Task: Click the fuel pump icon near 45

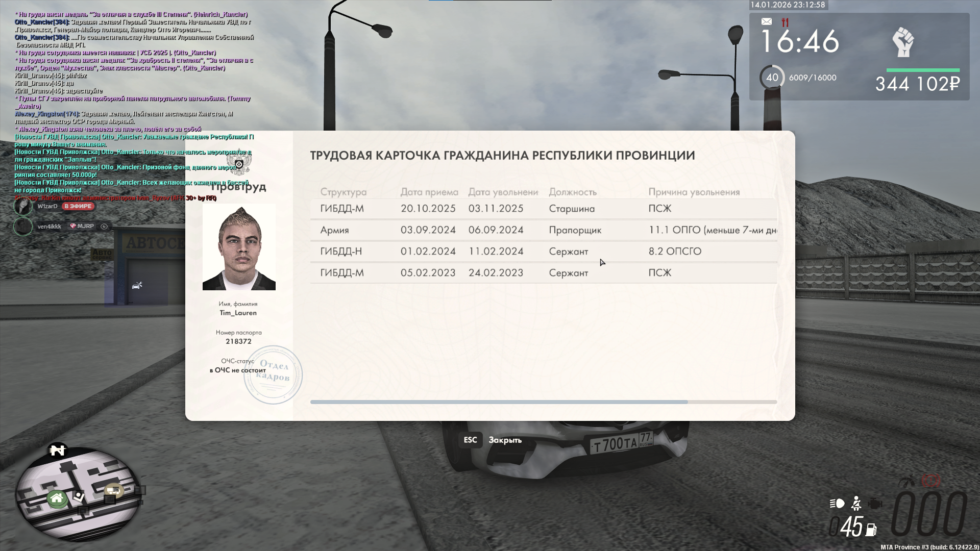Action: coord(871,530)
